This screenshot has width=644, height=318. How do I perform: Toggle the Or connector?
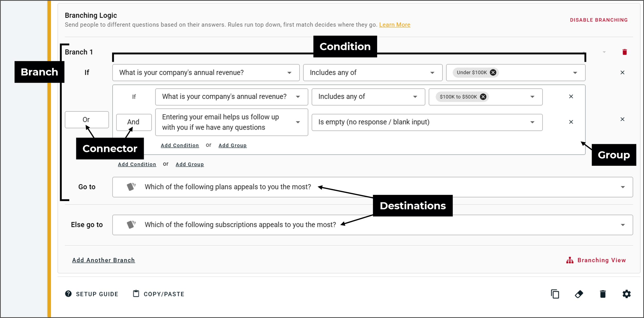click(87, 120)
